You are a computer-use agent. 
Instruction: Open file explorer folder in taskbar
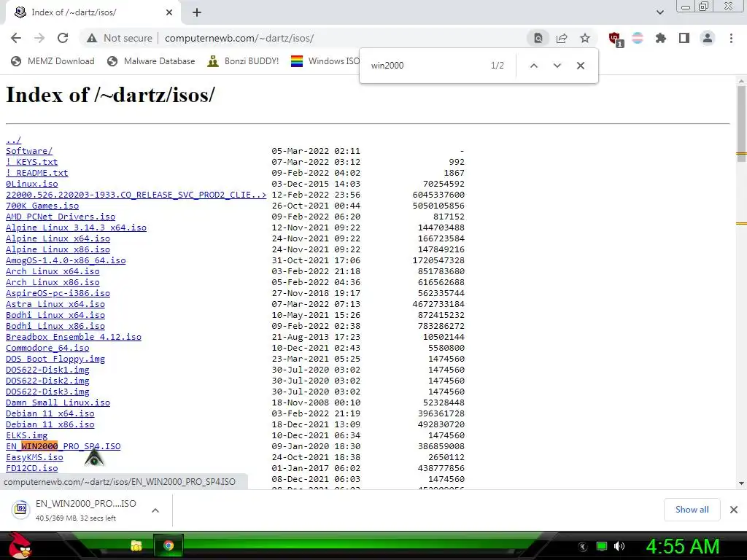(x=136, y=545)
